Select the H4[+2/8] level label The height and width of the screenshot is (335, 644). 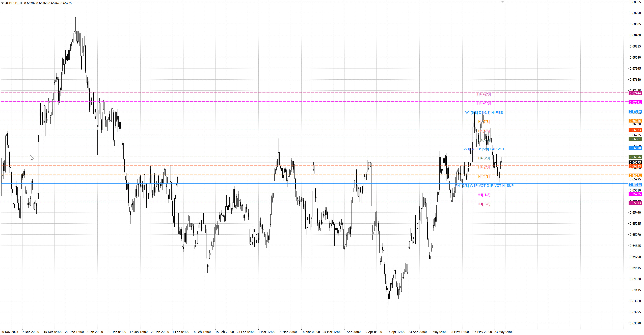click(x=484, y=94)
